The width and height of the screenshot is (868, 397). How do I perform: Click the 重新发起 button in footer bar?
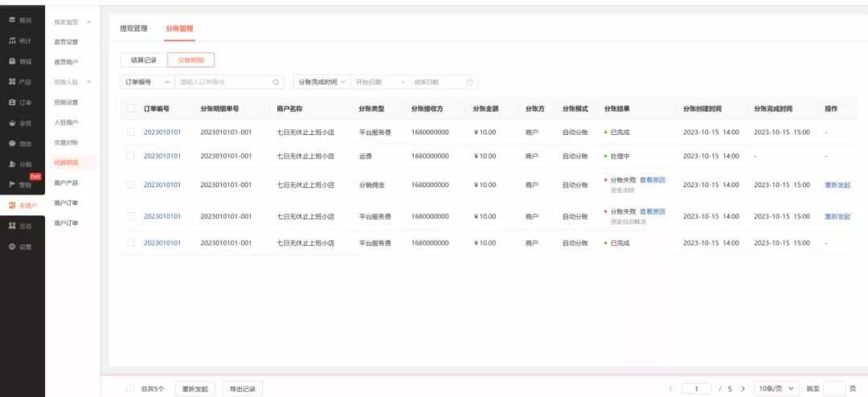pos(194,389)
